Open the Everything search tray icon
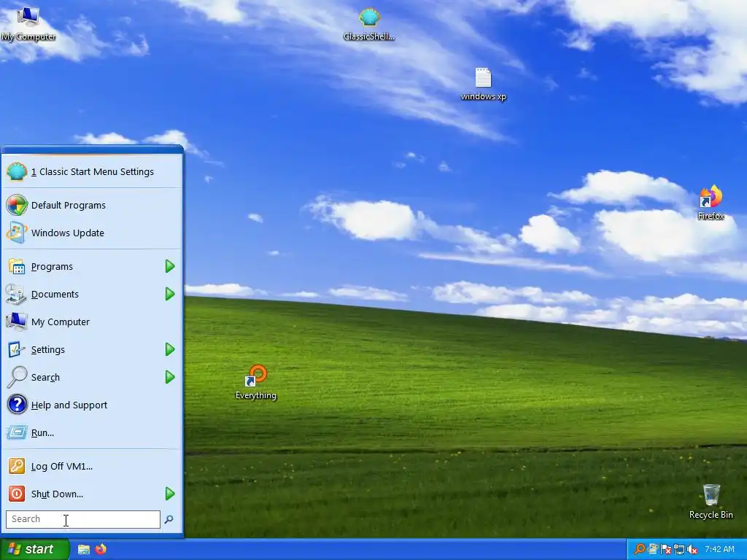747x560 pixels. (639, 549)
